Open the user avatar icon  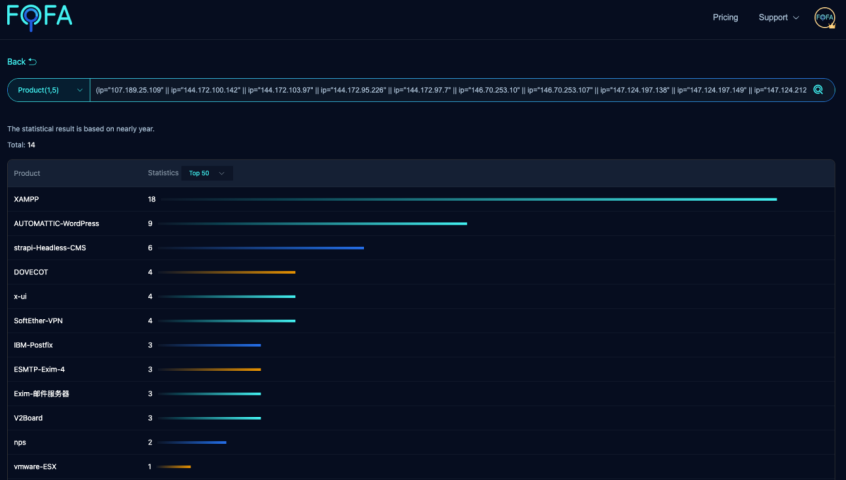pyautogui.click(x=824, y=18)
